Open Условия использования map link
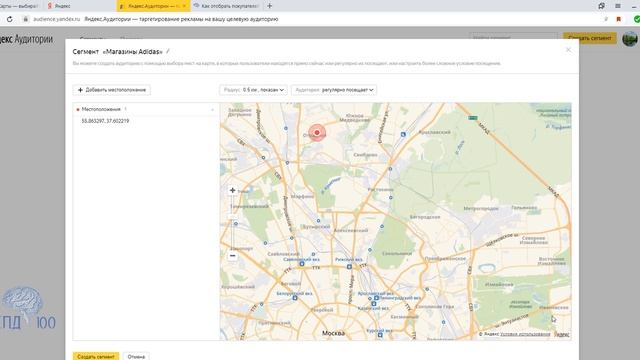640x360 pixels. coord(525,334)
